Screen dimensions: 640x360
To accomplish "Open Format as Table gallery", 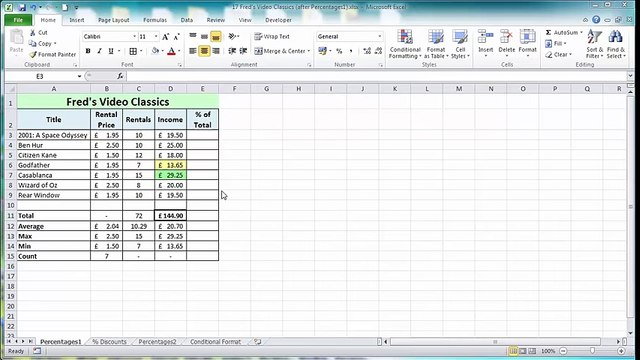I will pos(436,44).
